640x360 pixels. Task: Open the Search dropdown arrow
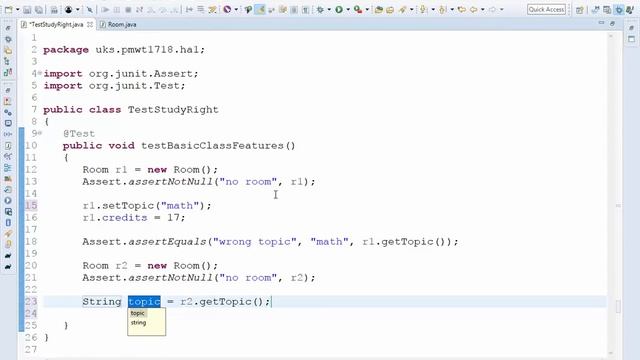[411, 9]
